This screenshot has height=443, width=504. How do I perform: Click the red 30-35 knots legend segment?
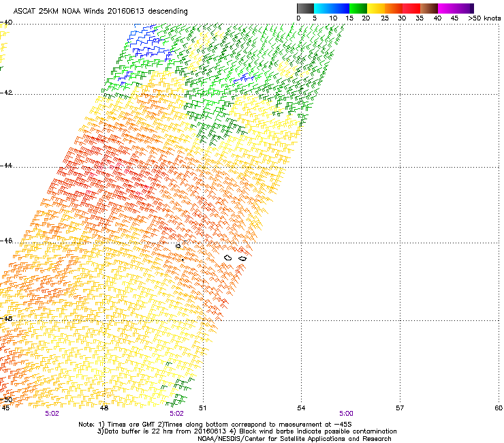(x=411, y=8)
